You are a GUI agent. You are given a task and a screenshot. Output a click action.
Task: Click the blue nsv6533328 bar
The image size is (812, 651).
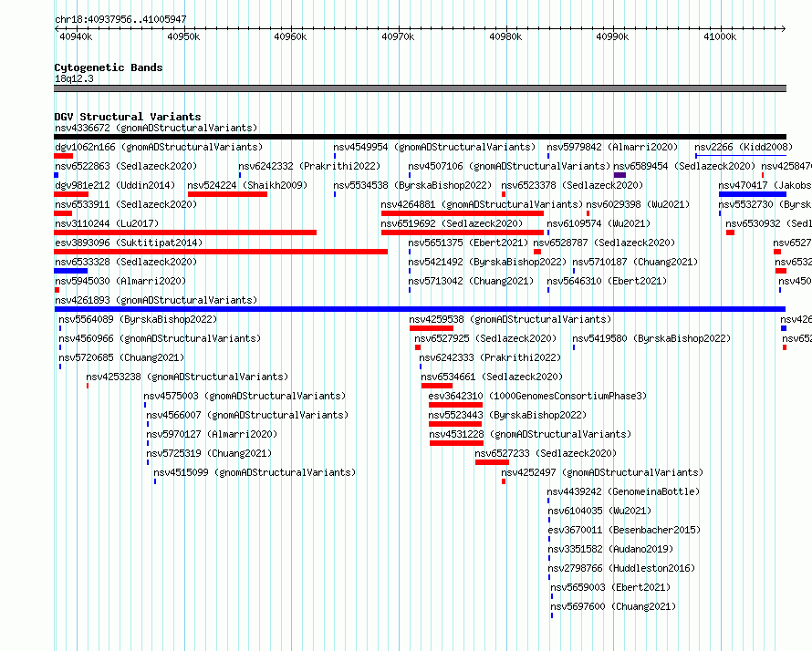pos(71,271)
